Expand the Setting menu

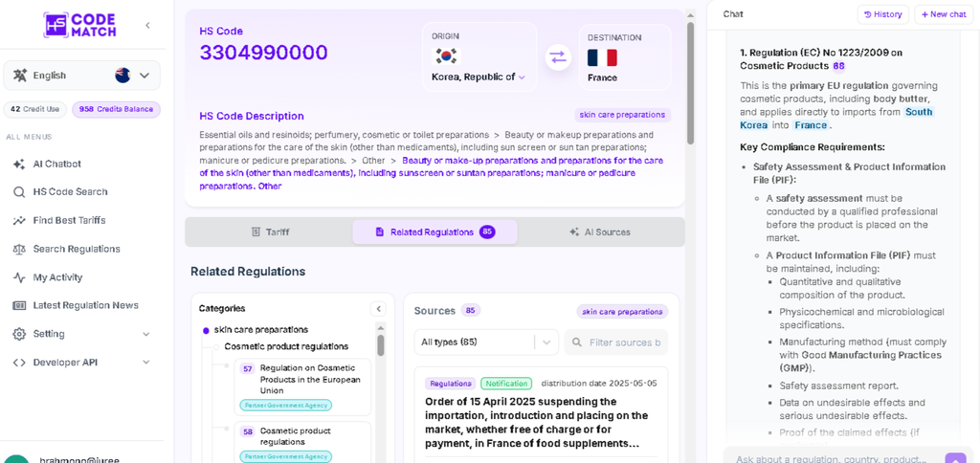click(x=82, y=334)
